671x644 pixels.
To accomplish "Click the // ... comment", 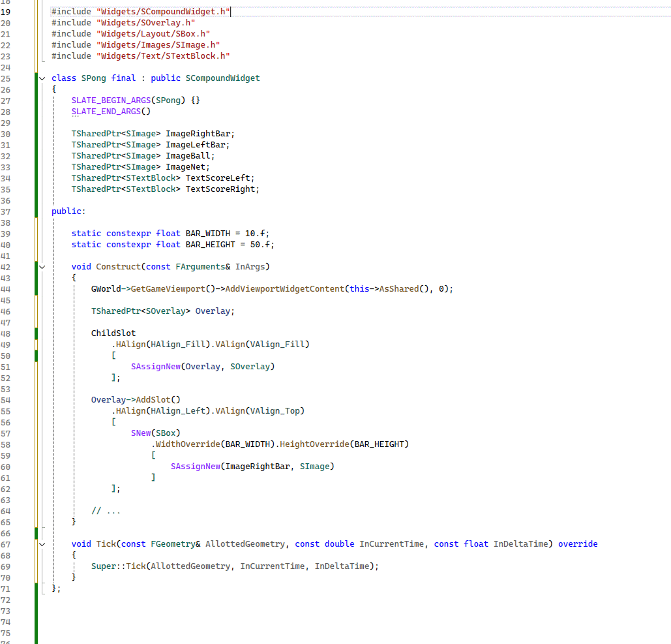I will 106,511.
